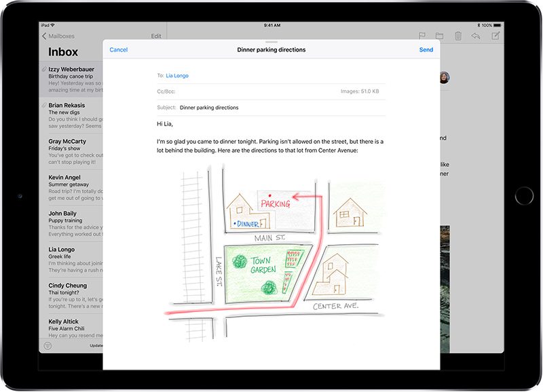Send the Dinner parking directions email
The height and width of the screenshot is (392, 543).
tap(426, 50)
